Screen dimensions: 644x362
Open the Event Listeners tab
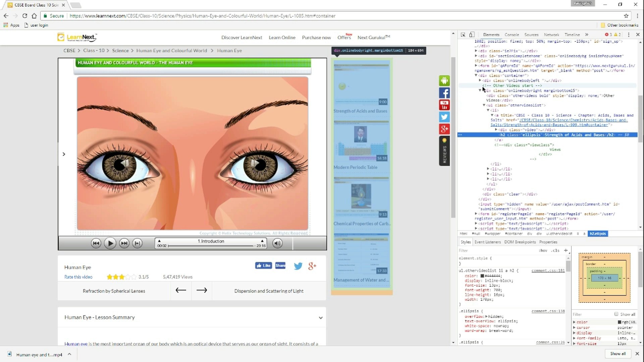click(x=487, y=242)
